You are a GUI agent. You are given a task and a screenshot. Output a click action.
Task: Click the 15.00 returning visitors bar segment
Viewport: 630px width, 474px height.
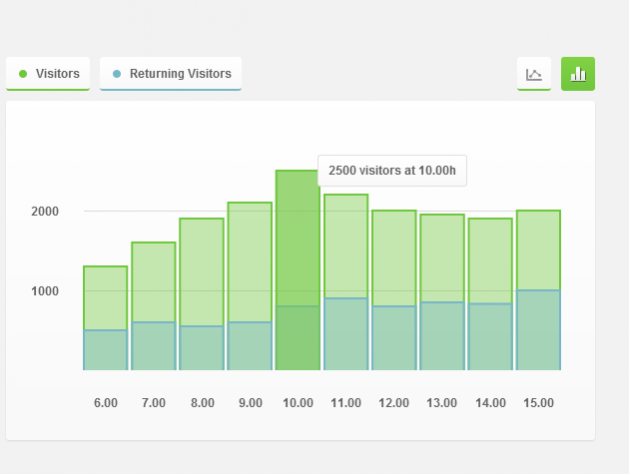coord(538,330)
